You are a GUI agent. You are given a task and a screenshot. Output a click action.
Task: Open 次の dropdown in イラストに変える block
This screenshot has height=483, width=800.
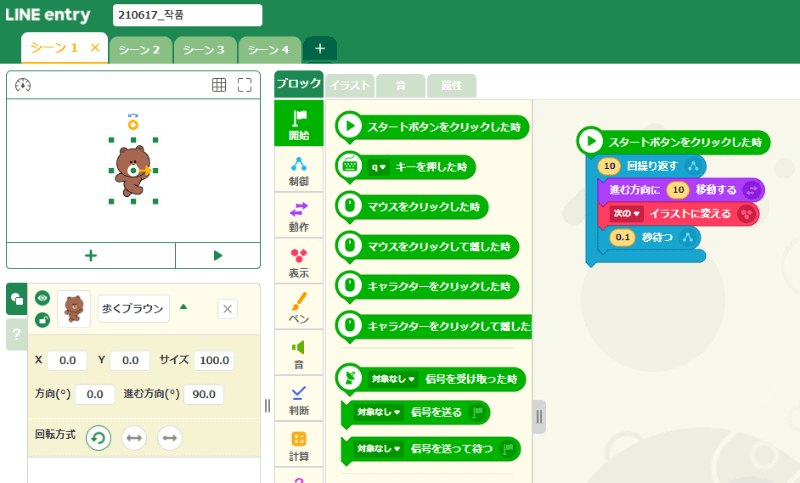coord(626,214)
